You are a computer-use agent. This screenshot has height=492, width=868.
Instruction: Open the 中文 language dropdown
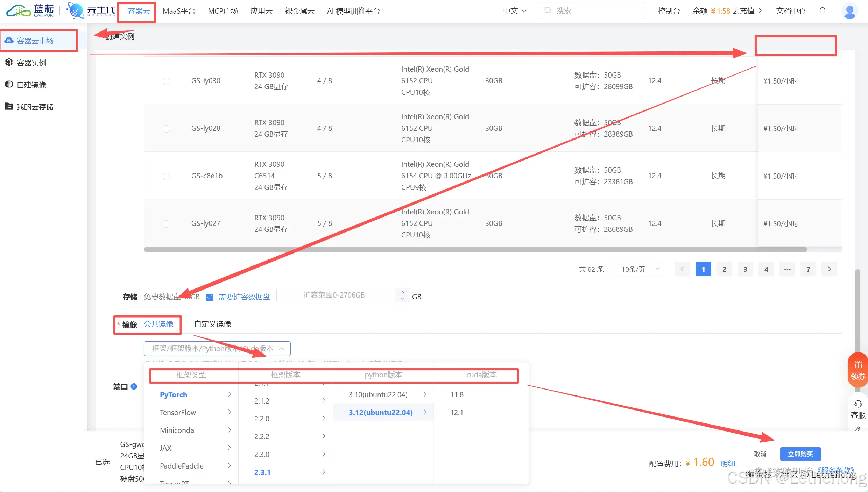pyautogui.click(x=515, y=11)
